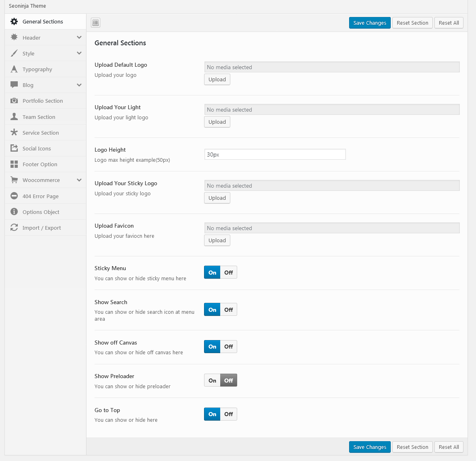Click the top Reset All button
The width and height of the screenshot is (476, 461).
449,23
